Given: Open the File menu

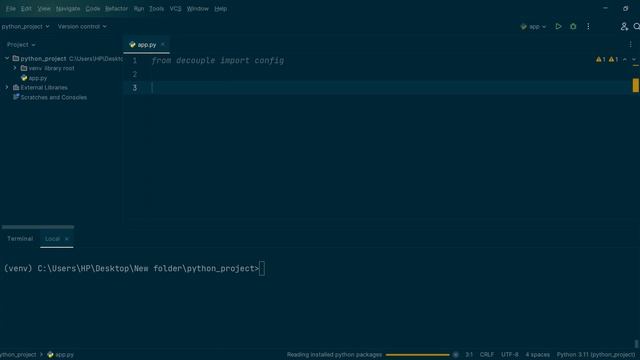Looking at the screenshot, I should (11, 9).
